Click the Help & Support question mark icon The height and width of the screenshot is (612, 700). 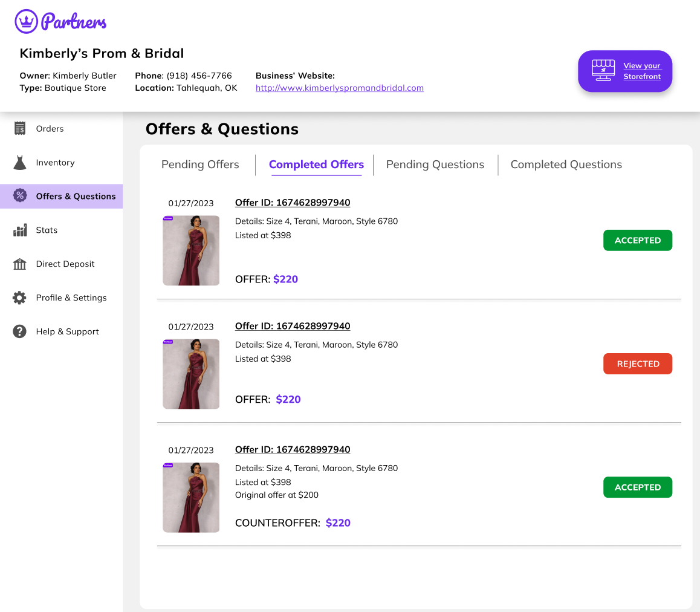pos(19,331)
